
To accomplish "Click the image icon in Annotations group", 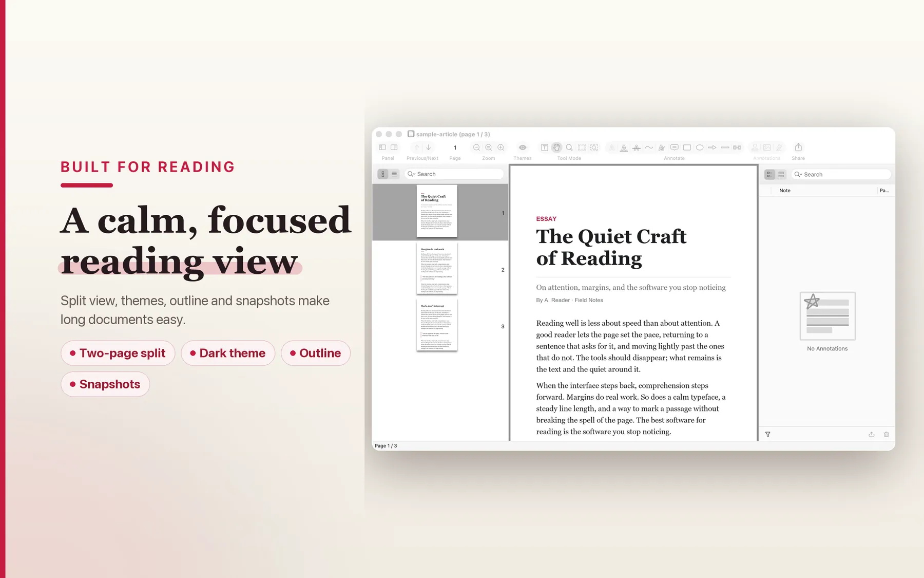I will 767,147.
